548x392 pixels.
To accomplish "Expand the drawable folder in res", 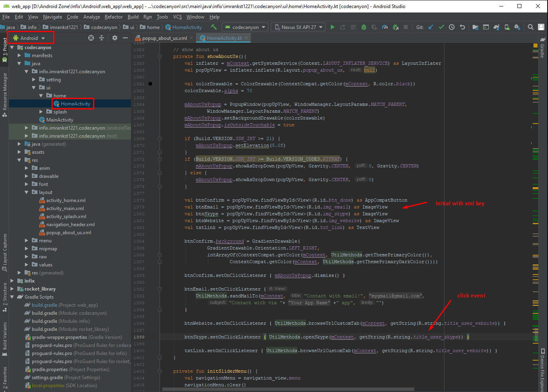I will (27, 176).
